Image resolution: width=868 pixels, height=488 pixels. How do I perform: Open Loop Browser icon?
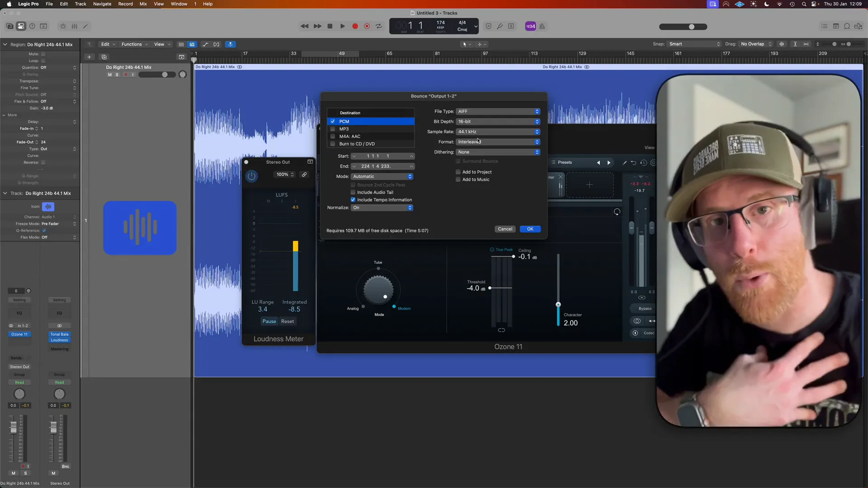(847, 26)
